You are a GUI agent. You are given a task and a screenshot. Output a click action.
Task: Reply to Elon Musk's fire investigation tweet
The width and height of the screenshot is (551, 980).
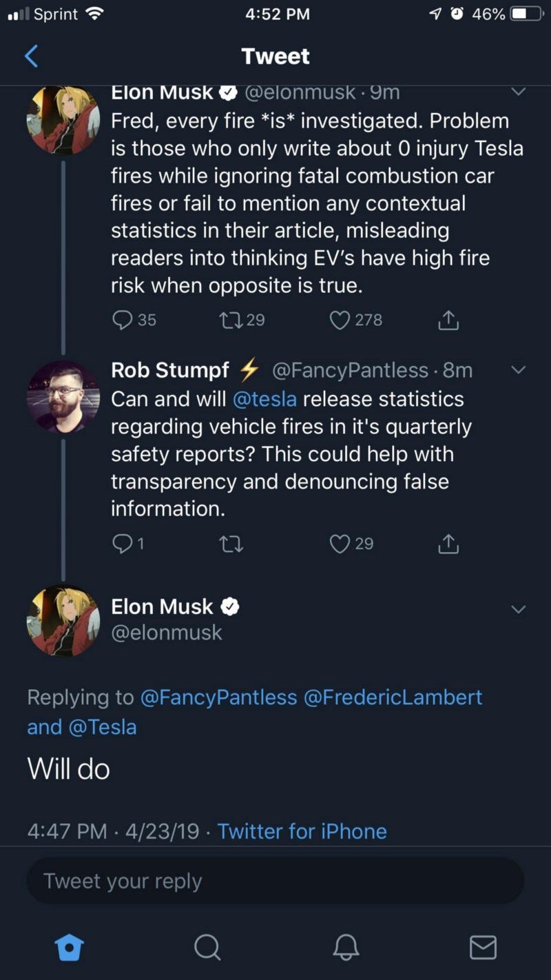tap(125, 320)
